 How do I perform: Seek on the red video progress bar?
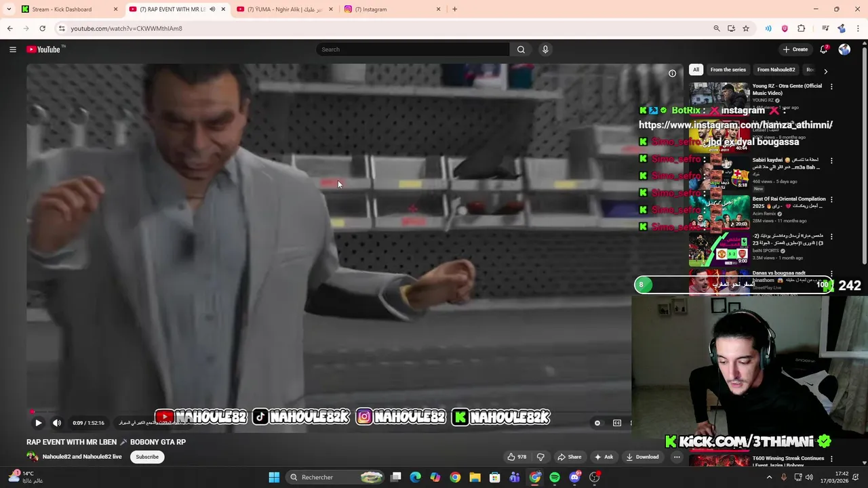(329, 411)
